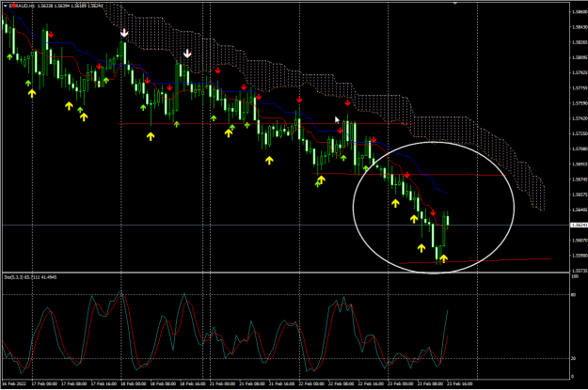Viewport: 588px width, 390px height.
Task: Click the Sto(5,3,3) indicator label
Action: point(14,277)
